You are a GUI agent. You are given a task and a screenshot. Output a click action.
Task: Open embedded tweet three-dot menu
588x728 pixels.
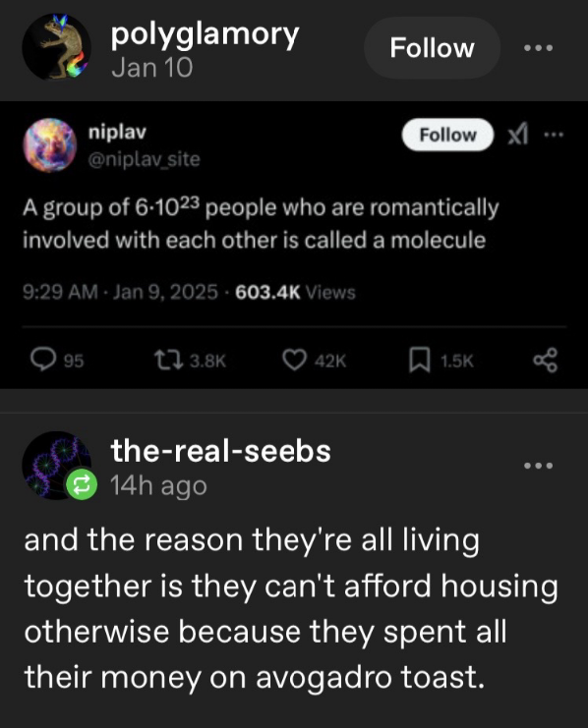(554, 135)
